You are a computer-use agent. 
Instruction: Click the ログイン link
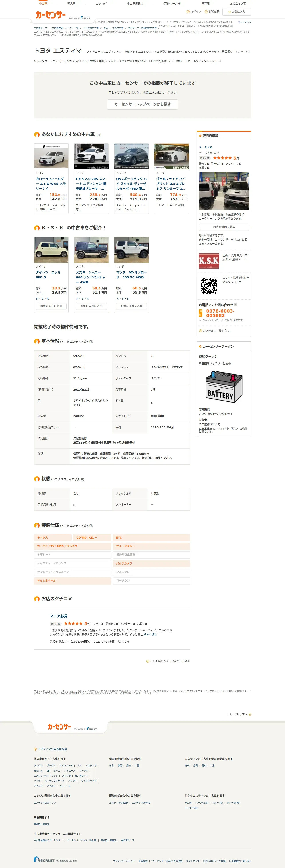[194, 12]
